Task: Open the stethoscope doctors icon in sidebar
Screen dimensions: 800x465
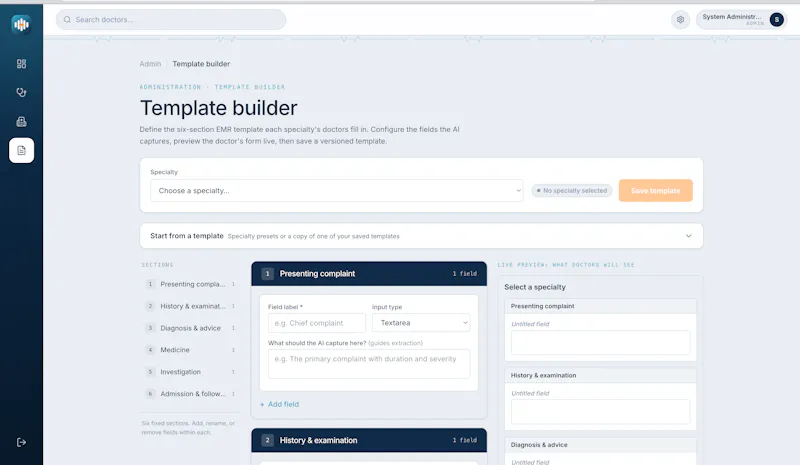Action: pyautogui.click(x=21, y=92)
